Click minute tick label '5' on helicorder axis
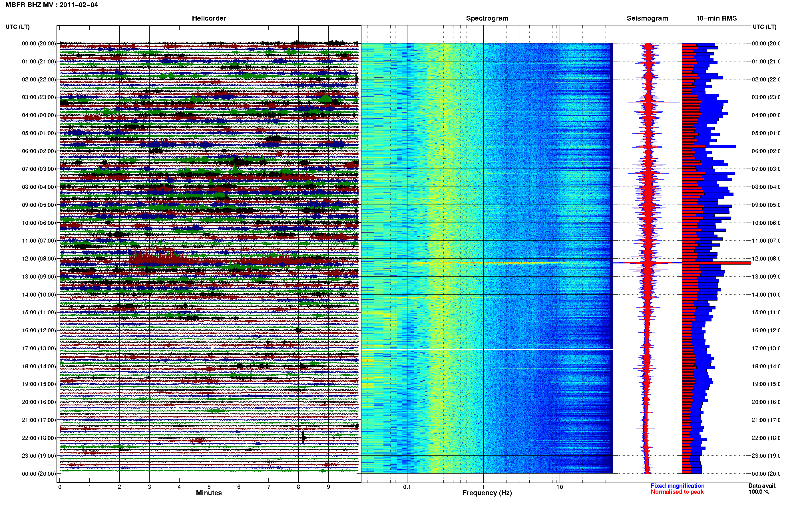Screen dimensions: 812x508 click(x=209, y=487)
